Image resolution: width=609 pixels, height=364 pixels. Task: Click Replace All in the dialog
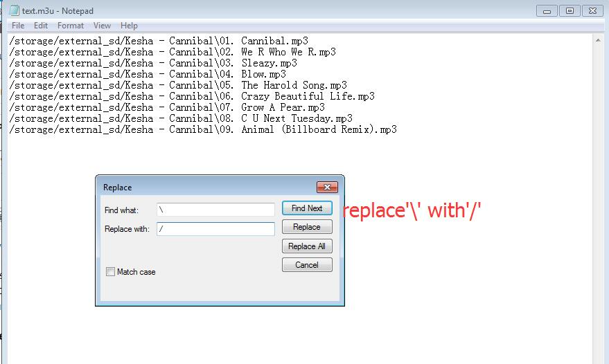[307, 246]
